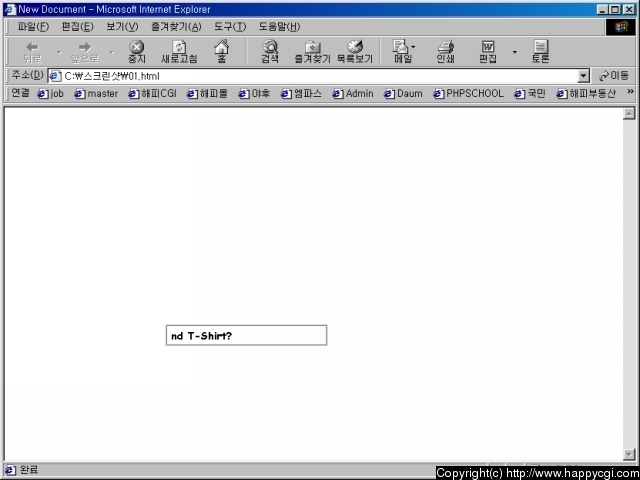The width and height of the screenshot is (640, 480).
Task: Maximize the Internet Explorer window
Action: coord(615,9)
